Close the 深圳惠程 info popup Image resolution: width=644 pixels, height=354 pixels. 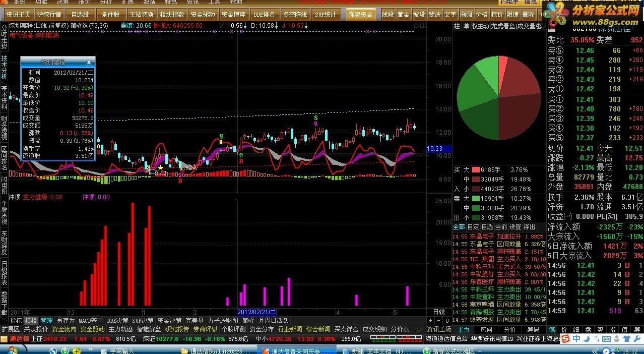point(89,63)
